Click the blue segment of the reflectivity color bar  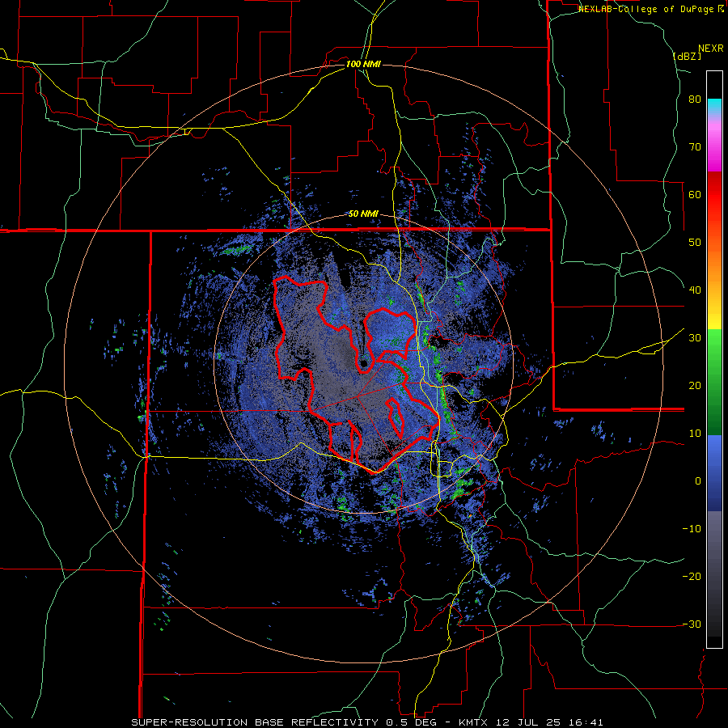pyautogui.click(x=714, y=473)
